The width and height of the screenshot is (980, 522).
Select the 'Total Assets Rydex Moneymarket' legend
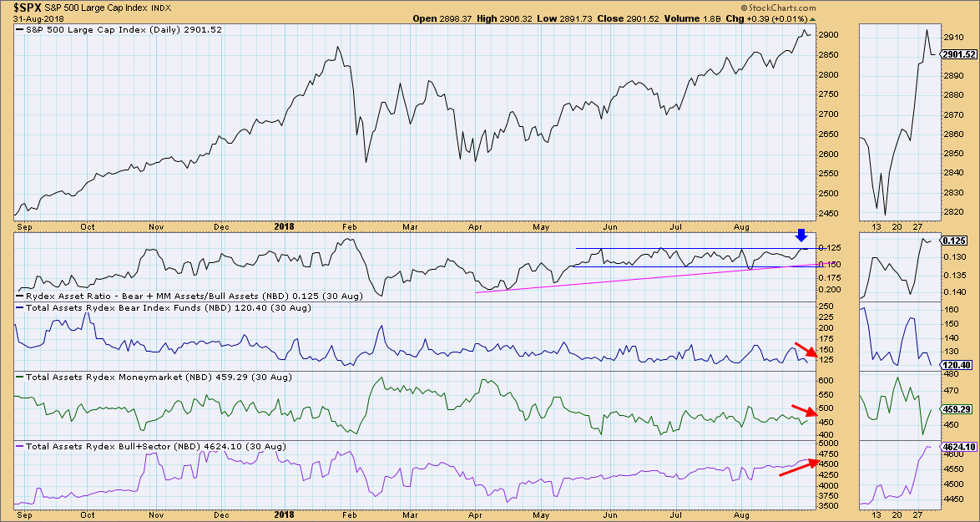tap(155, 377)
